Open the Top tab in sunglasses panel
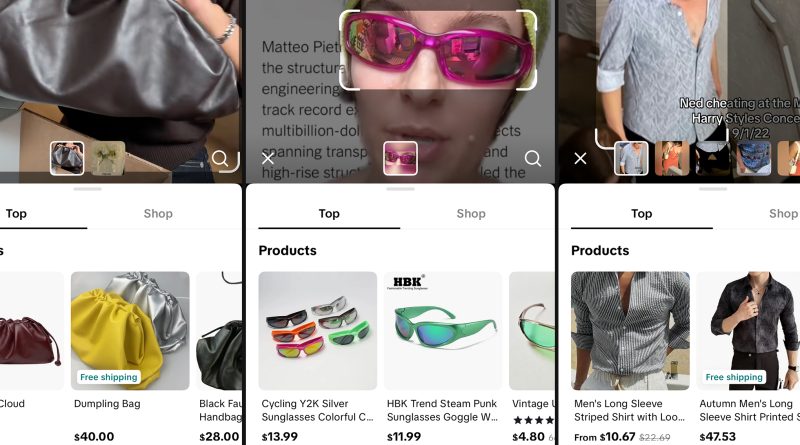Screen dimensions: 800x445 coord(329,213)
